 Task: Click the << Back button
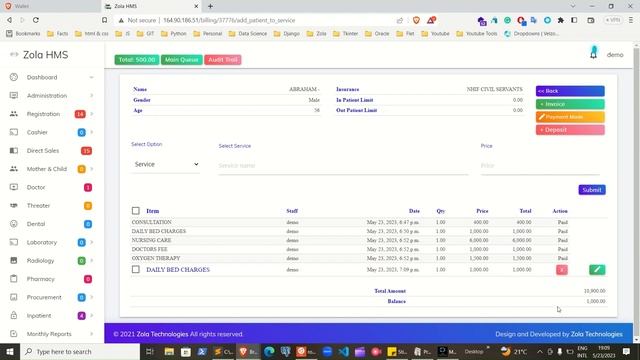570,91
